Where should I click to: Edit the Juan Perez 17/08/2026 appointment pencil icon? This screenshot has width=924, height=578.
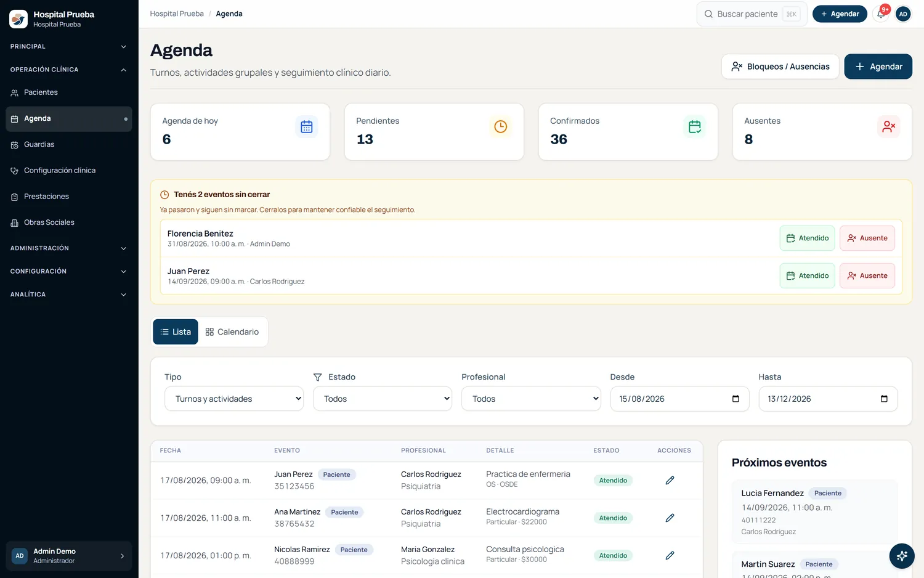point(670,480)
